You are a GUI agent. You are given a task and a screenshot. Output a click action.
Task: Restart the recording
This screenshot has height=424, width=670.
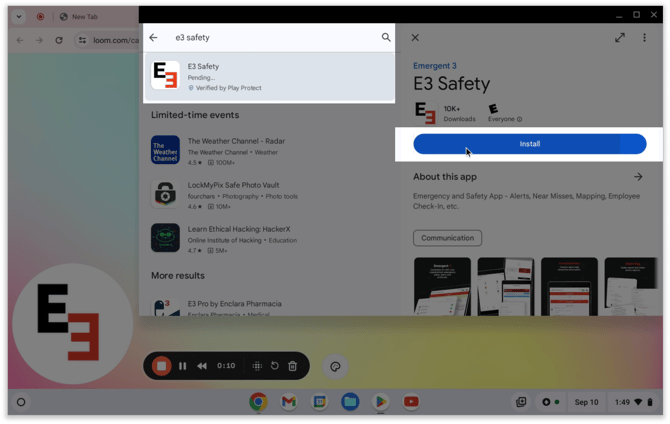tap(275, 366)
